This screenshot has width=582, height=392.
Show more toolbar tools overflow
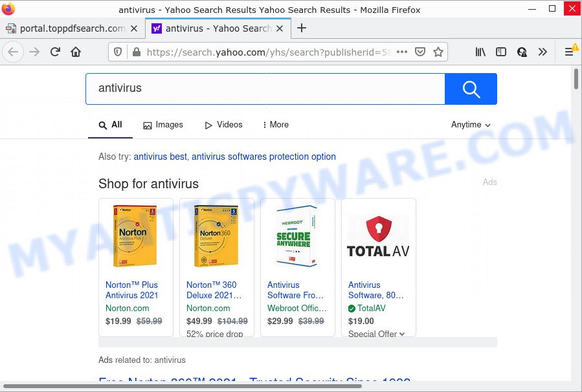(543, 52)
